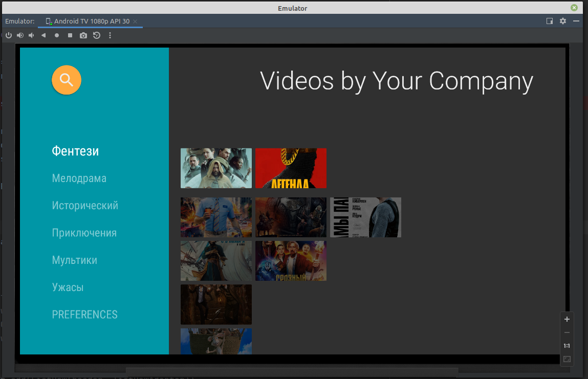Select the Мелодрама category
The width and height of the screenshot is (588, 379).
79,179
